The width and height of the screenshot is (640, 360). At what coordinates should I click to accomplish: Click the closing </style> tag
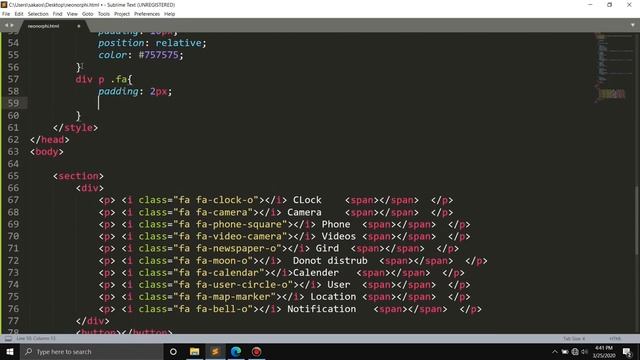coord(76,128)
